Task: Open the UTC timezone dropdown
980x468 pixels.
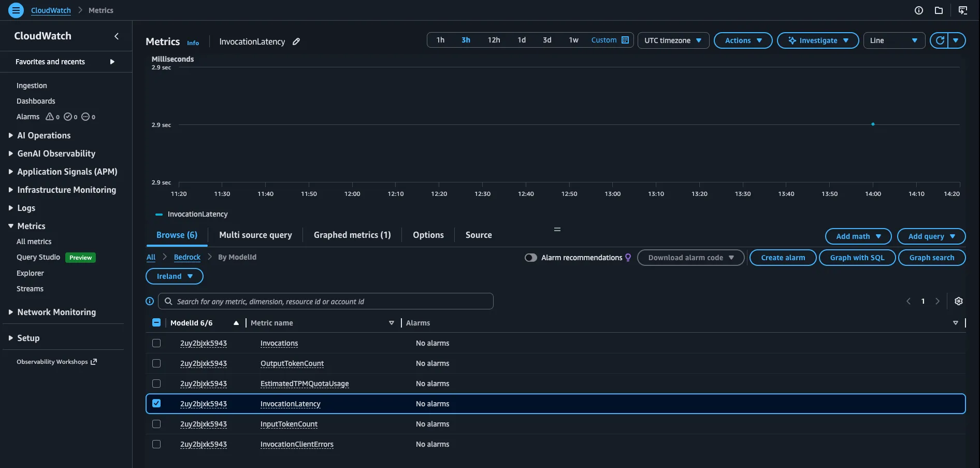Action: pos(673,40)
